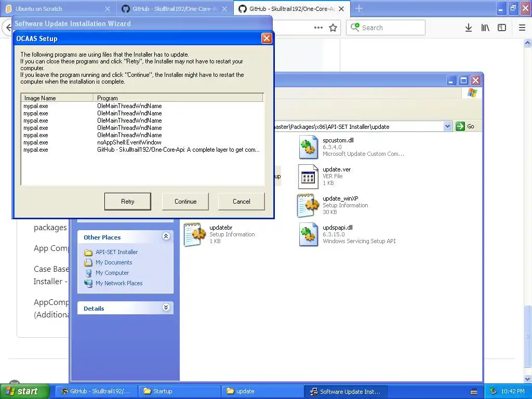Select the update_winXP setup information icon
532x399 pixels.
pos(309,206)
